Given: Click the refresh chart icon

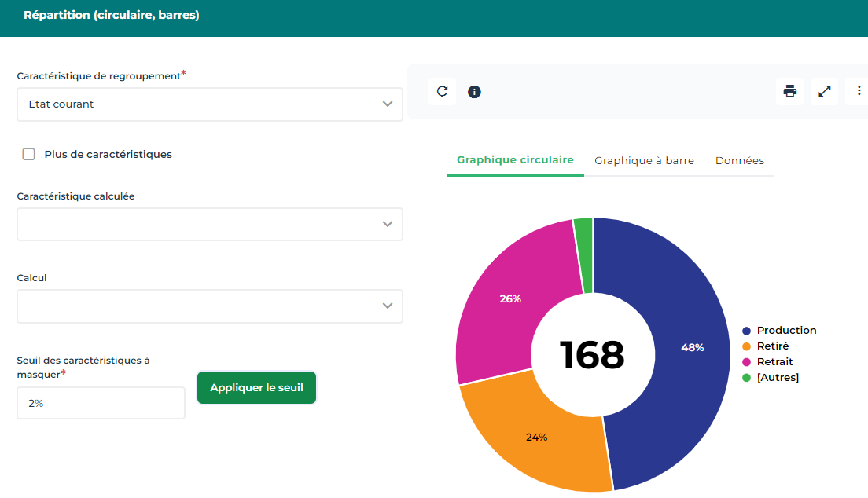Looking at the screenshot, I should [x=442, y=92].
